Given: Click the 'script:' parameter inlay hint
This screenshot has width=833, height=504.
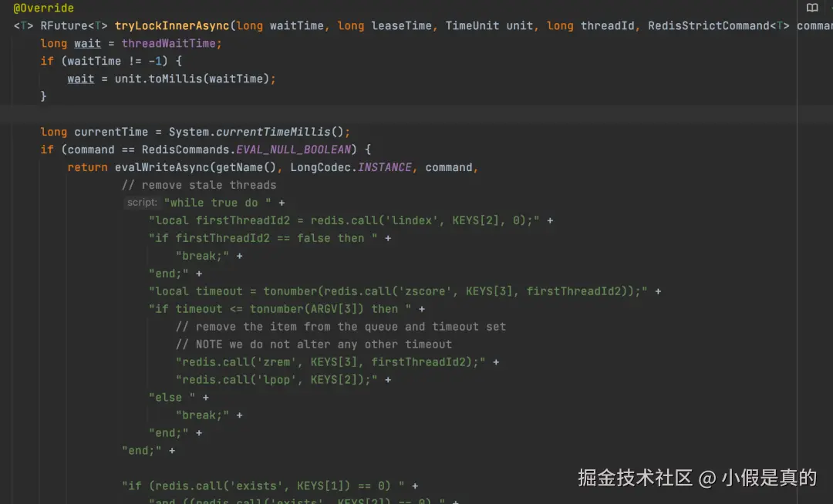Looking at the screenshot, I should (x=142, y=203).
